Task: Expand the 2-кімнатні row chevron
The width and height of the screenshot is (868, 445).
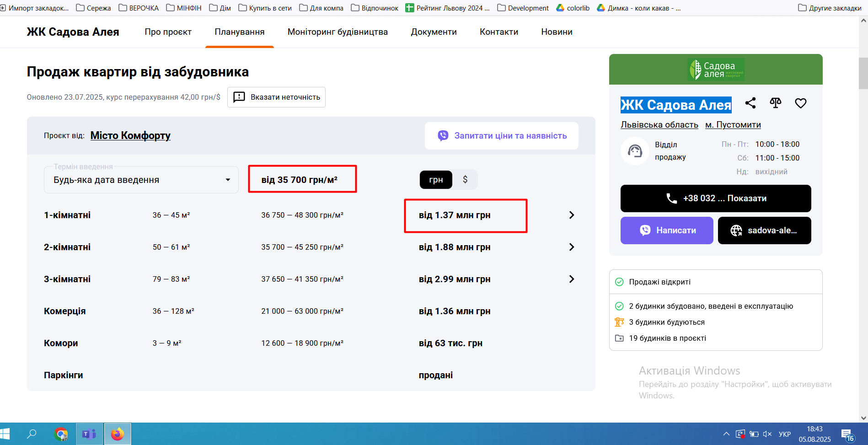Action: pos(571,247)
